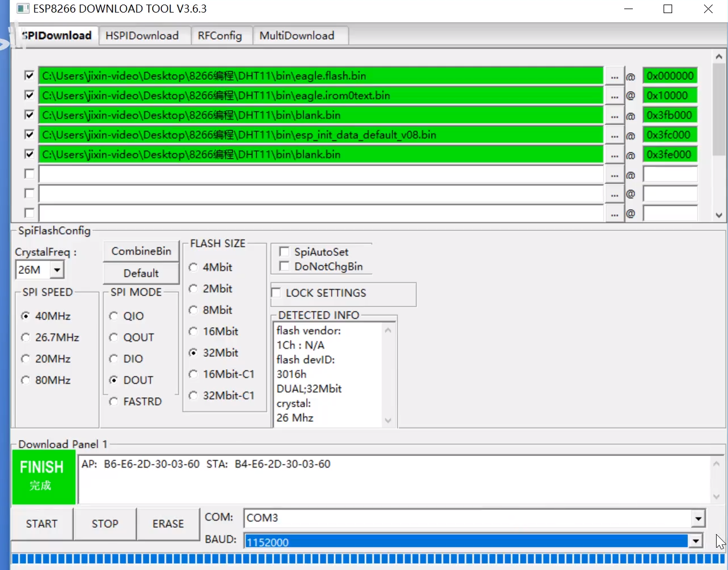Toggle the LOCK SETTINGS checkbox
The width and height of the screenshot is (728, 570).
click(276, 292)
